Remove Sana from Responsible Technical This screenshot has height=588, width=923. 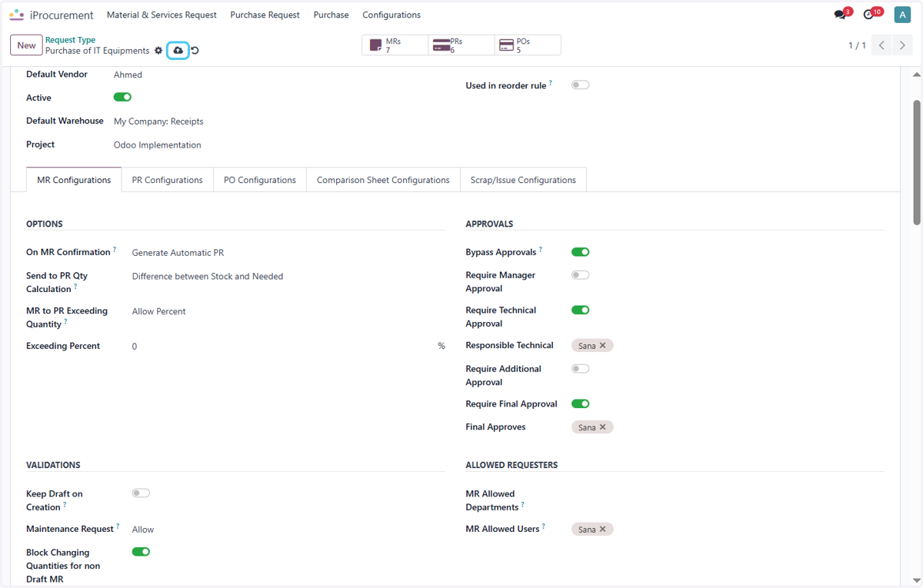point(603,346)
